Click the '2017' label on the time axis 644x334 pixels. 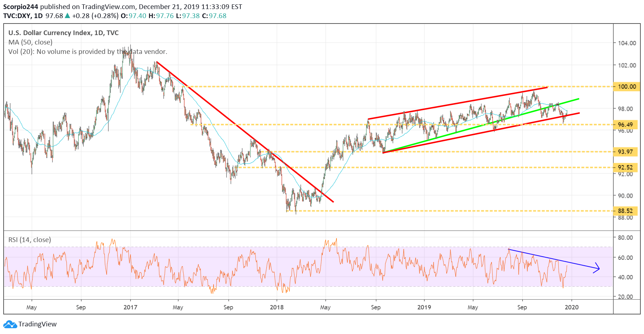click(130, 307)
